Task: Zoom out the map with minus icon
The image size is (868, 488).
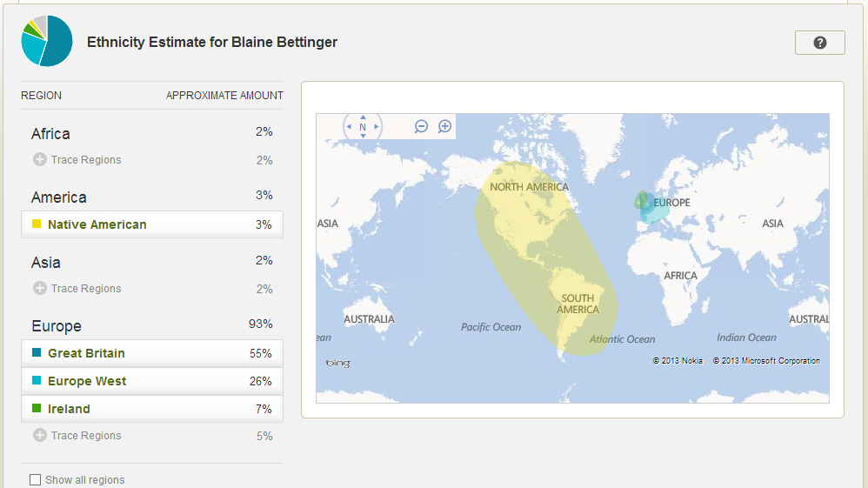Action: [421, 126]
